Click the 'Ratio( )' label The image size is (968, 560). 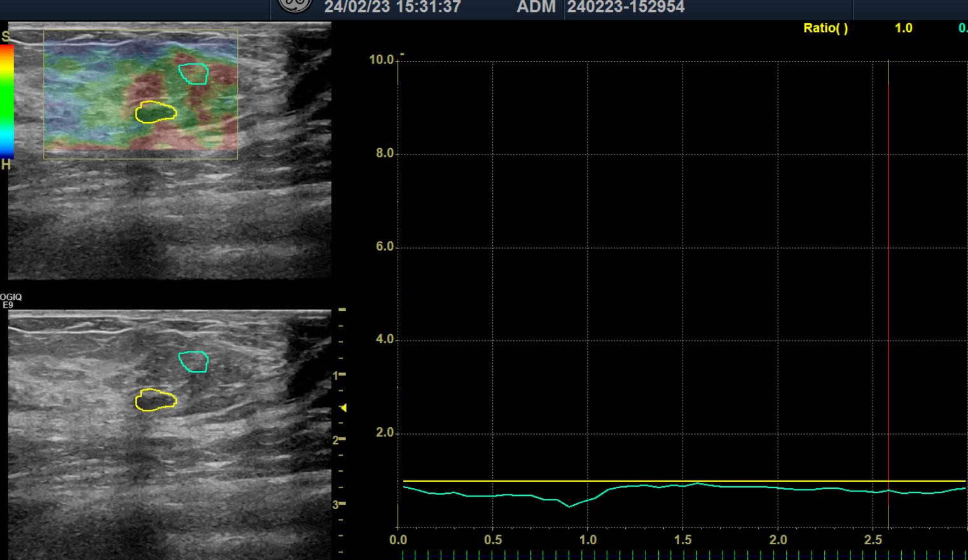pyautogui.click(x=826, y=28)
